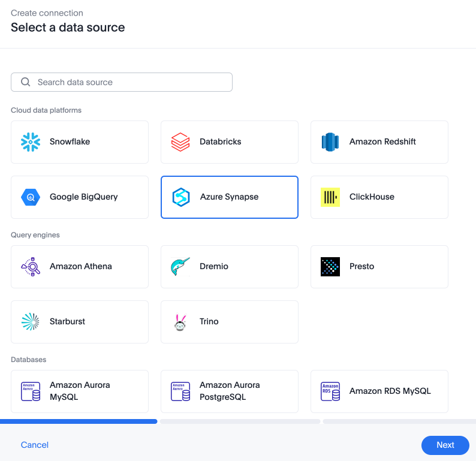
Task: Click the Trino bunny icon
Action: tap(180, 323)
